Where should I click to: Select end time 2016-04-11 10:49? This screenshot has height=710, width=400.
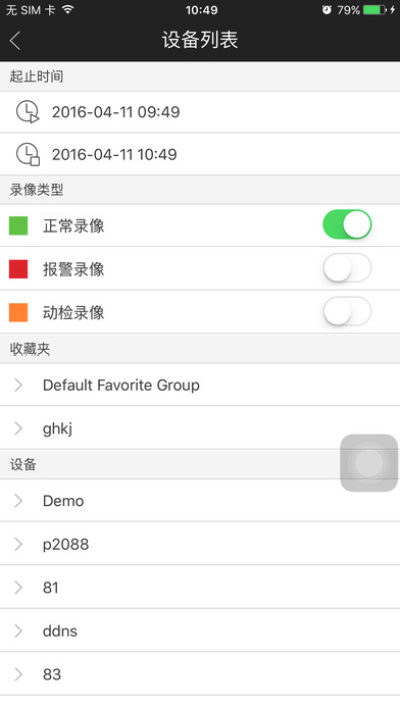[x=200, y=154]
